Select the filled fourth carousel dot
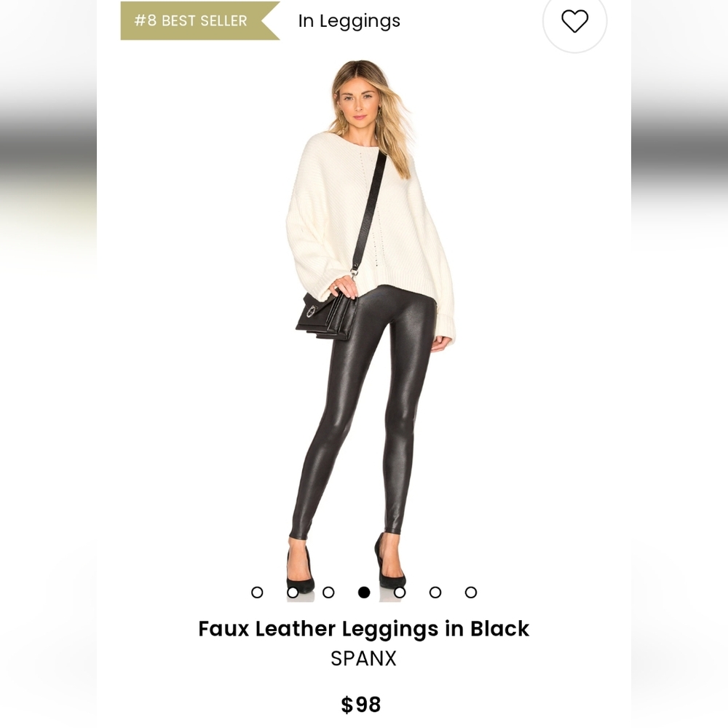Viewport: 728px width, 728px height. click(364, 593)
